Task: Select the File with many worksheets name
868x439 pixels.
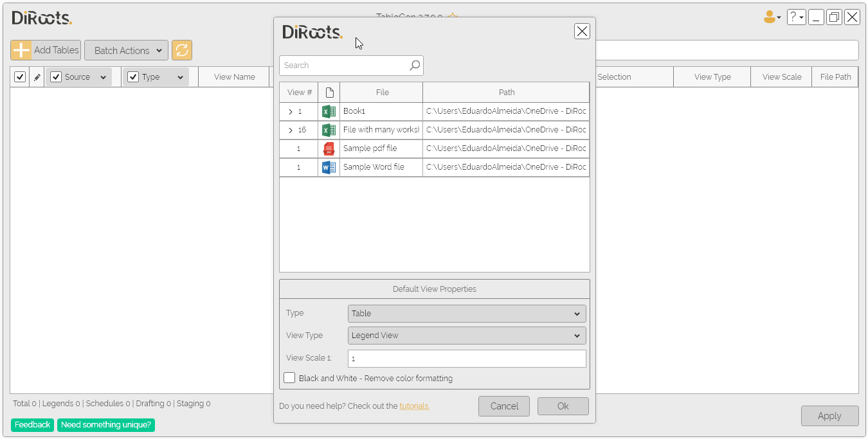Action: [381, 130]
